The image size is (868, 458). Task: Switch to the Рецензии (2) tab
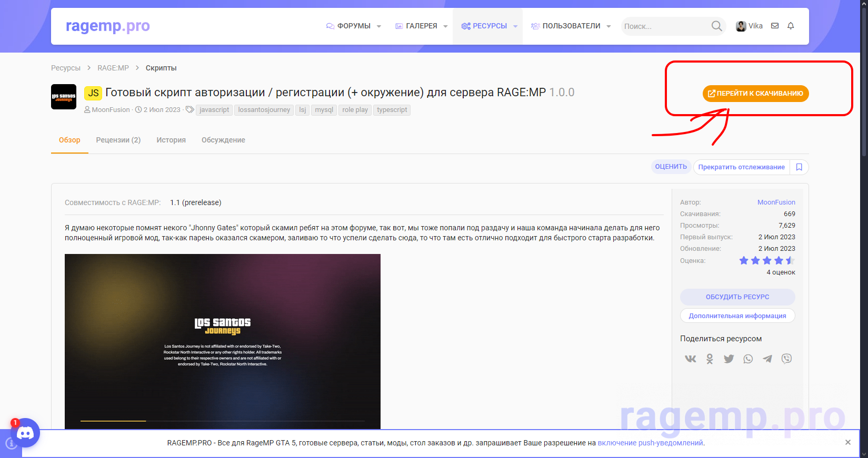coord(118,140)
